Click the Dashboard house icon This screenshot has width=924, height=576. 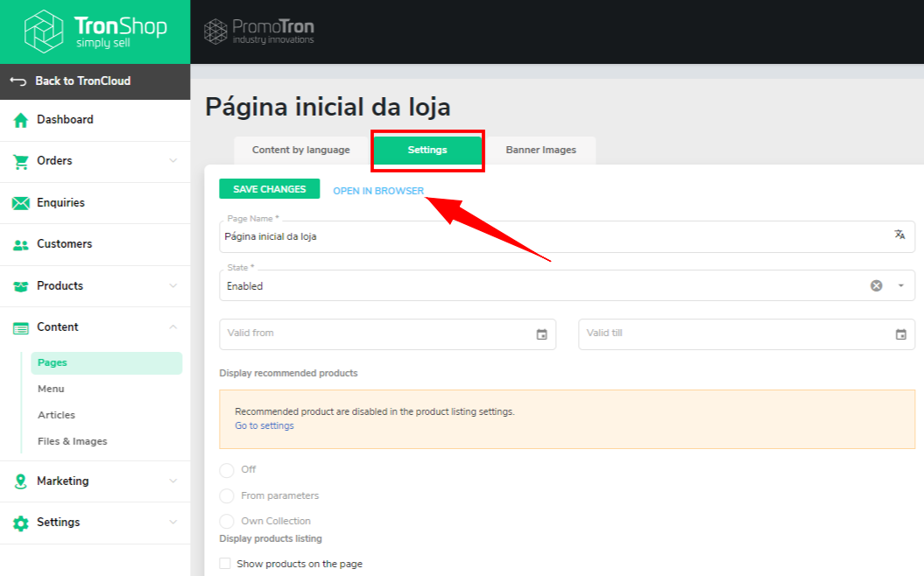pyautogui.click(x=21, y=120)
